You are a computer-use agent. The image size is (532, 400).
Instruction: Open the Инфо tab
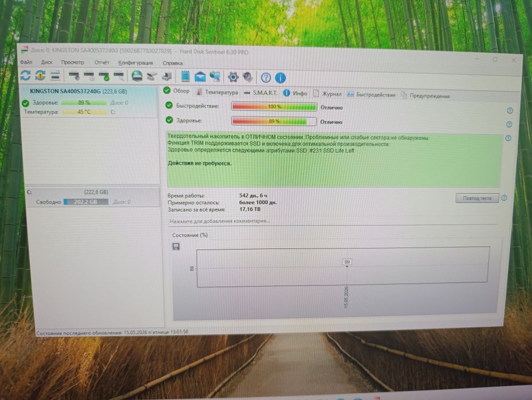coord(295,93)
